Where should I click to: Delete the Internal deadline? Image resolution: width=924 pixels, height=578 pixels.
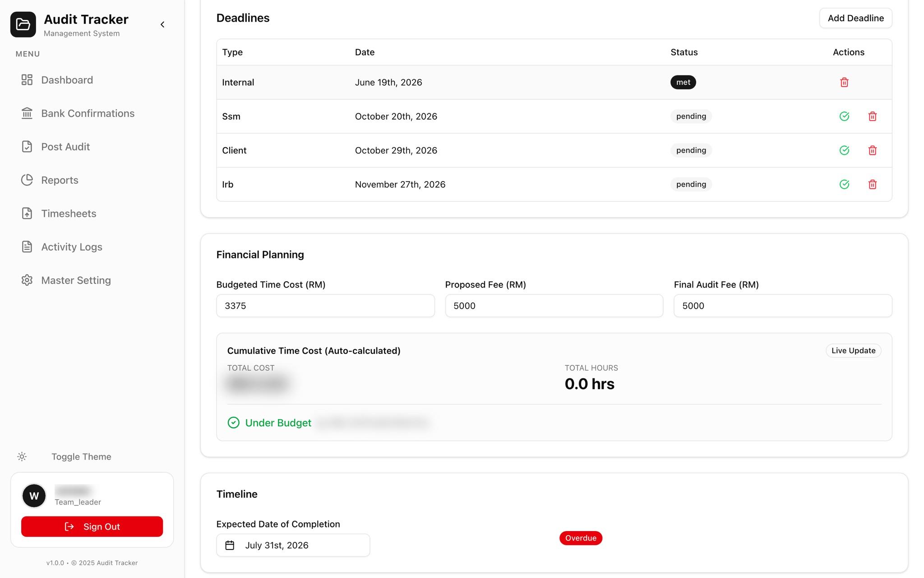pos(844,82)
